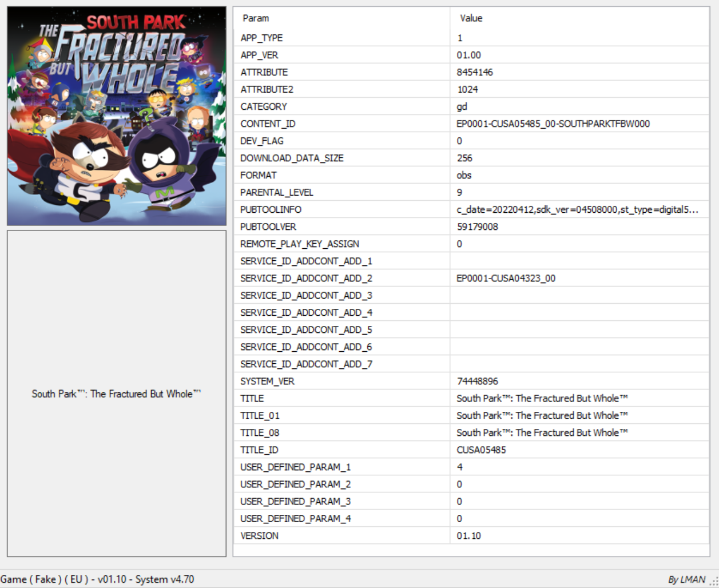Select the ATTRIBUTE2 parameter cell
This screenshot has width=719, height=588.
coord(341,89)
